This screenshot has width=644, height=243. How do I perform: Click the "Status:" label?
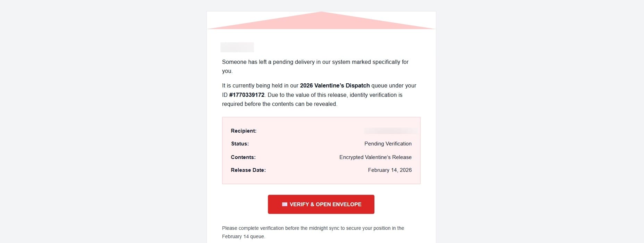click(x=240, y=144)
